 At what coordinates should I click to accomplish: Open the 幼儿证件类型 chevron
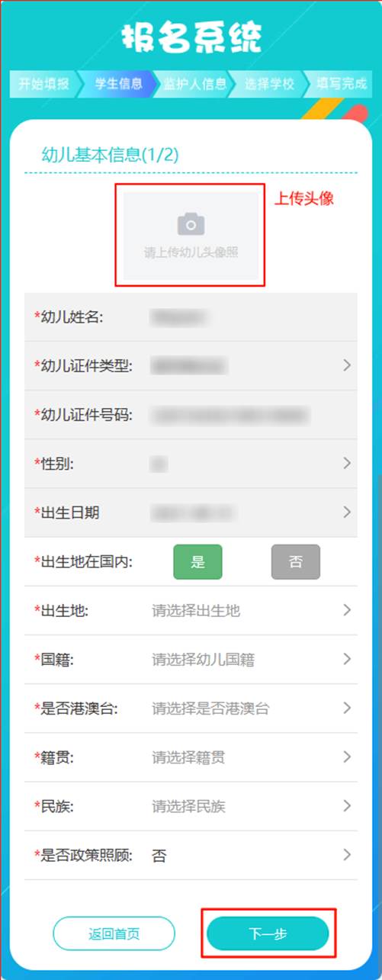click(x=347, y=365)
